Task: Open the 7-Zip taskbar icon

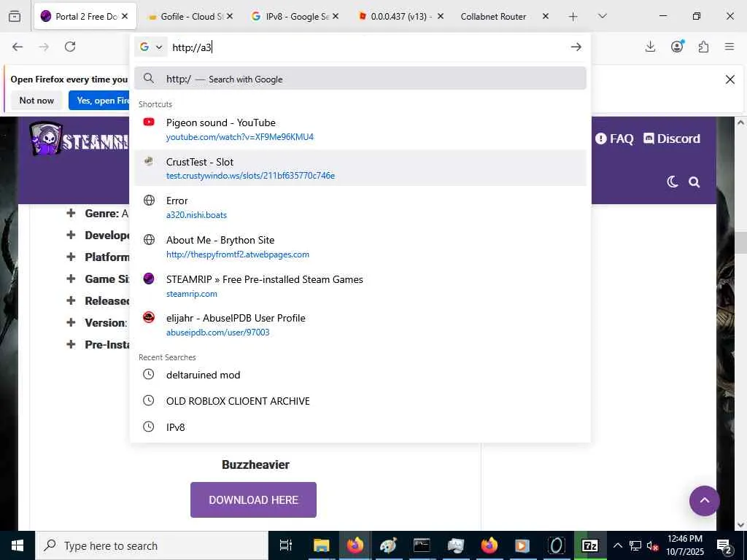Action: coord(589,545)
